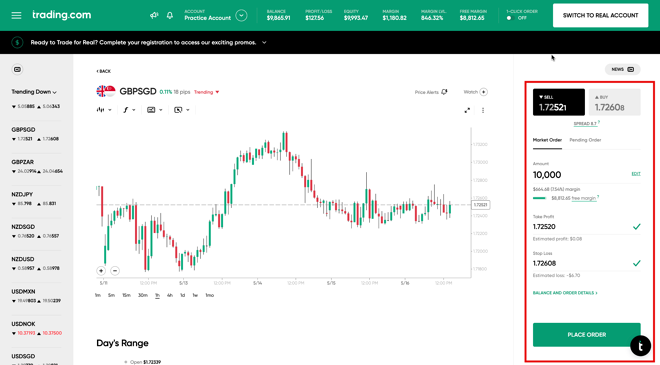Select the 1w timeframe
The height and width of the screenshot is (365, 660).
195,296
